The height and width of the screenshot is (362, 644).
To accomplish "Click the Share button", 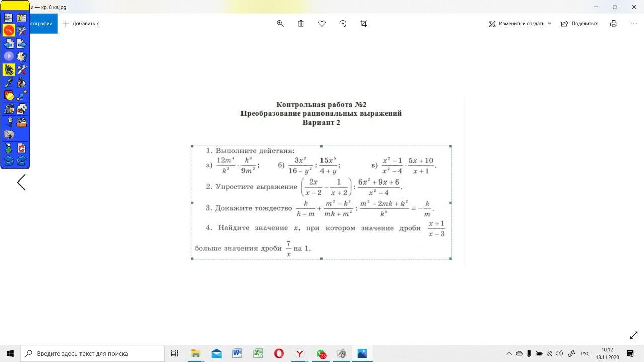I will coord(580,23).
